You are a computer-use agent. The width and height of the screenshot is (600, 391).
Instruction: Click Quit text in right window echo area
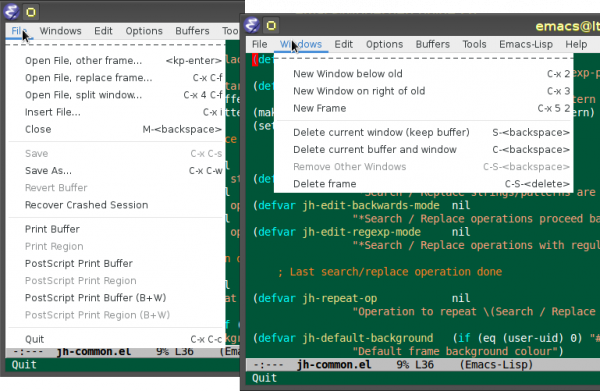click(264, 378)
